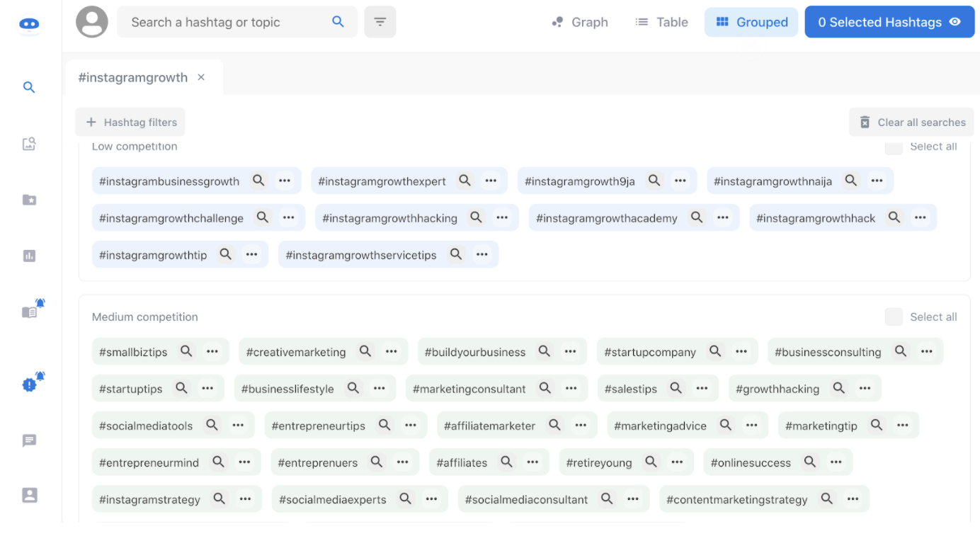
Task: Open the contact card icon in sidebar
Action: pyautogui.click(x=29, y=495)
